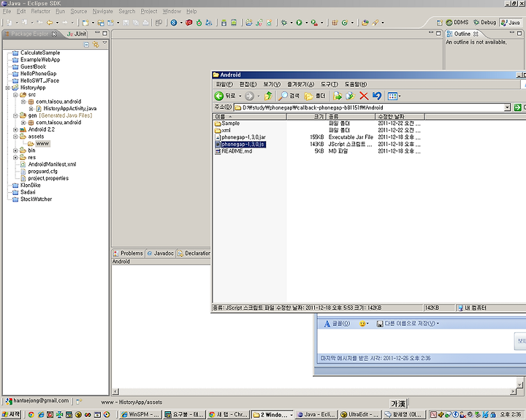The height and width of the screenshot is (420, 526).
Task: Click 다른 이름으로 저장 button in messenger
Action: click(x=408, y=324)
